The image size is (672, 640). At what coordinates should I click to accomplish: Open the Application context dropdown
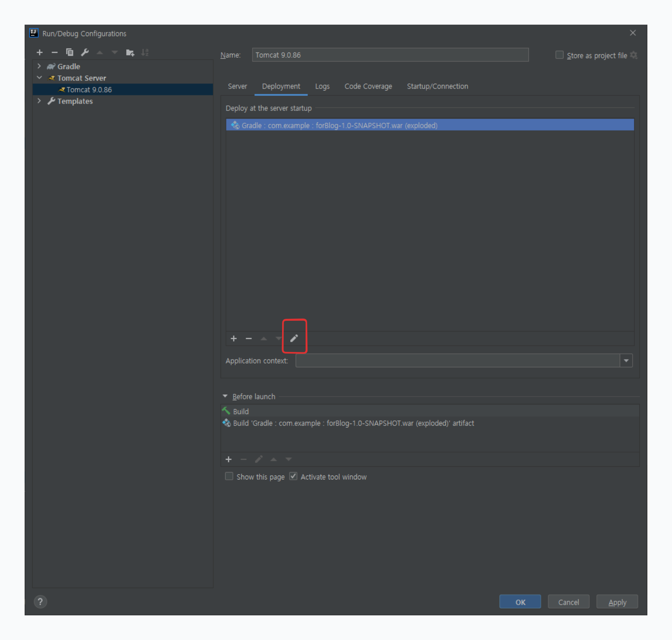pos(626,361)
